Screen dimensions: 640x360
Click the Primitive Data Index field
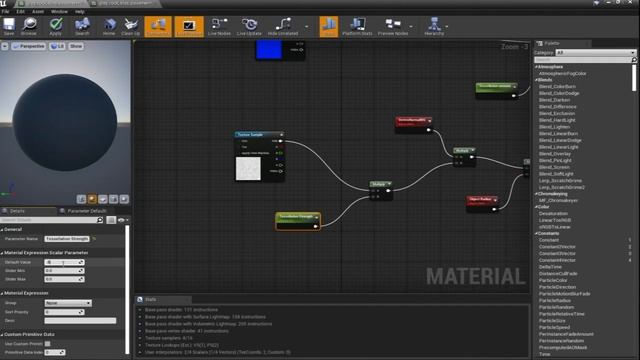click(x=54, y=352)
